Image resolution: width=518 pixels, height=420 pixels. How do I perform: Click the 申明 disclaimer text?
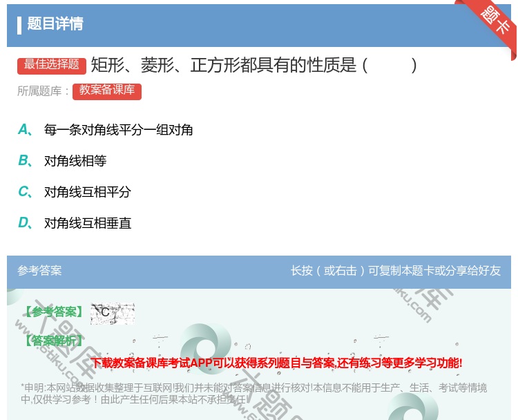(x=253, y=394)
